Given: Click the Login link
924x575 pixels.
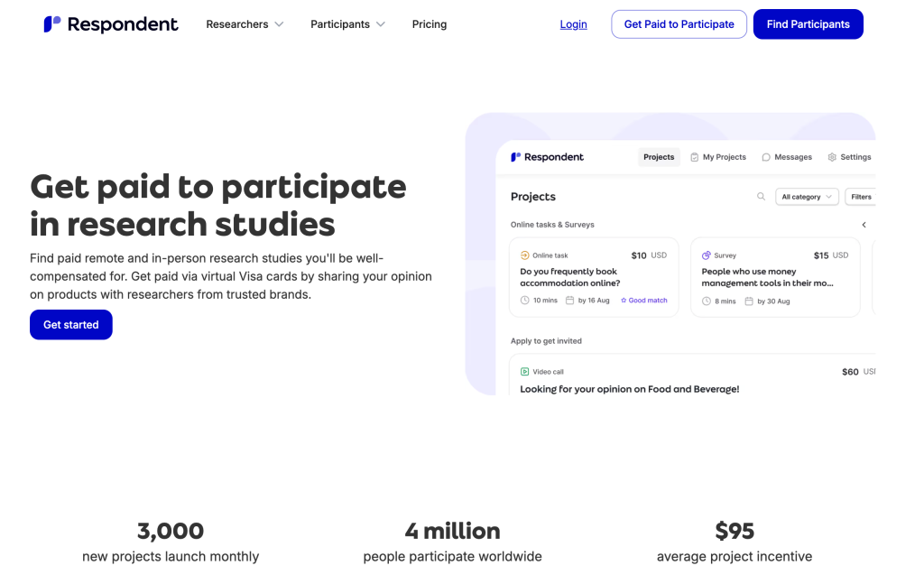Looking at the screenshot, I should click(573, 24).
